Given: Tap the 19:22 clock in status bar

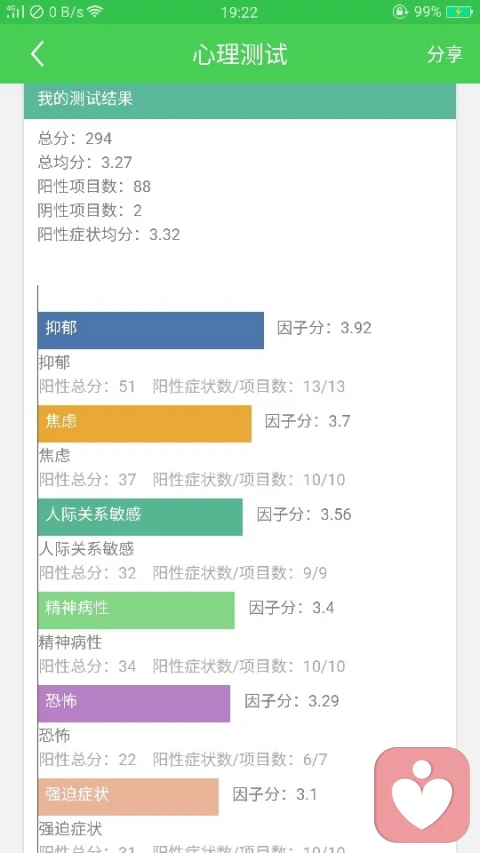Looking at the screenshot, I should tap(239, 12).
